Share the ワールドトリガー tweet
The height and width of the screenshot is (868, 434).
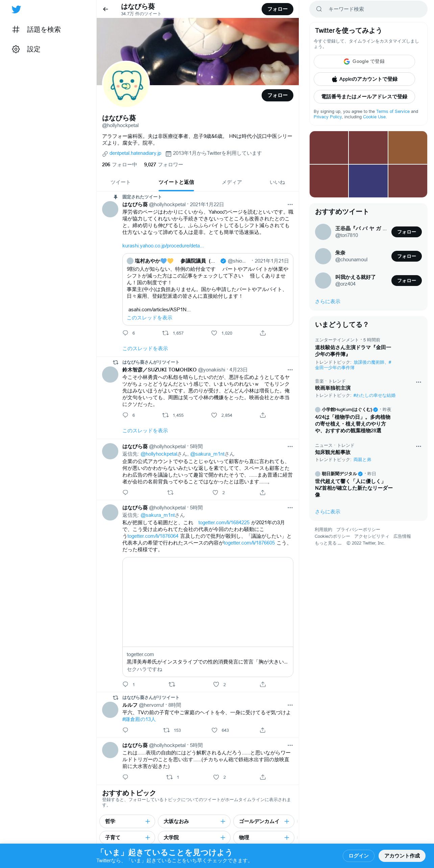pos(263,777)
